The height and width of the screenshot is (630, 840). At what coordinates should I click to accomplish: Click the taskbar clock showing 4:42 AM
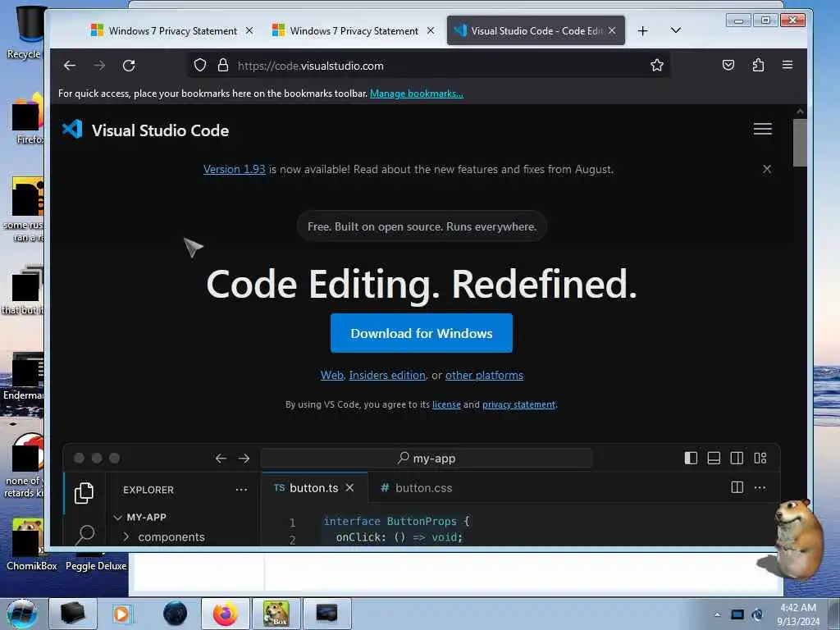798,614
